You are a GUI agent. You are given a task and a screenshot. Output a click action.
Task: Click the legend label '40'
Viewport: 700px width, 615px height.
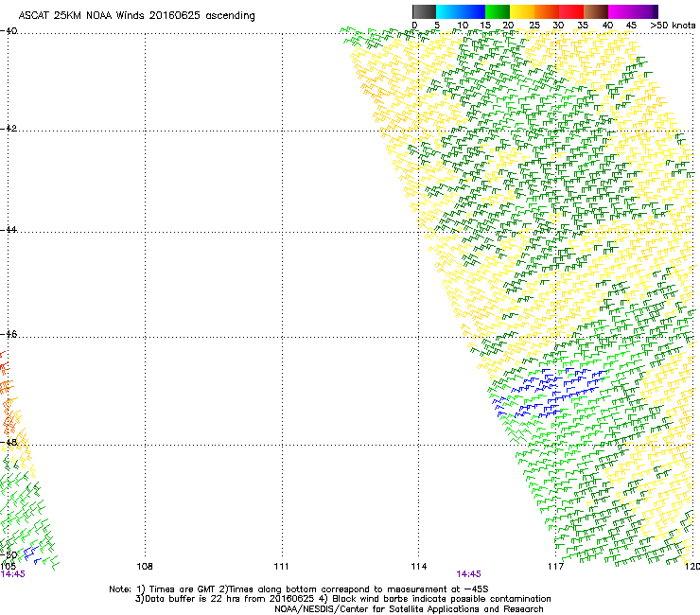pos(607,26)
